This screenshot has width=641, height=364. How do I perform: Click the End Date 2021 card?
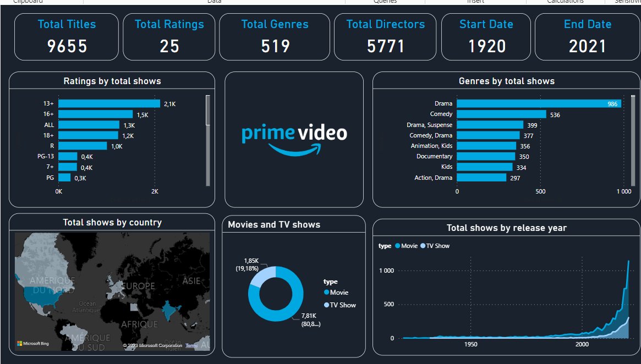(x=588, y=37)
